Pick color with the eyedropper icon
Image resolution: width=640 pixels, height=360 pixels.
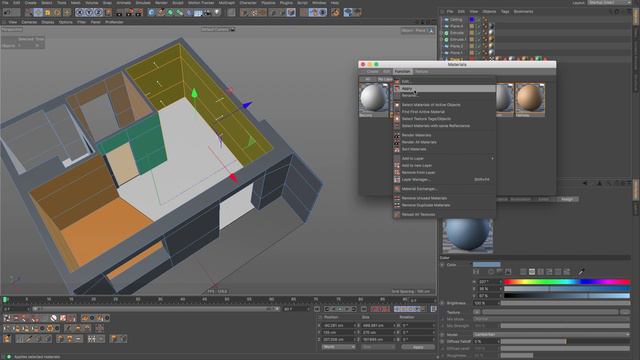pyautogui.click(x=581, y=272)
